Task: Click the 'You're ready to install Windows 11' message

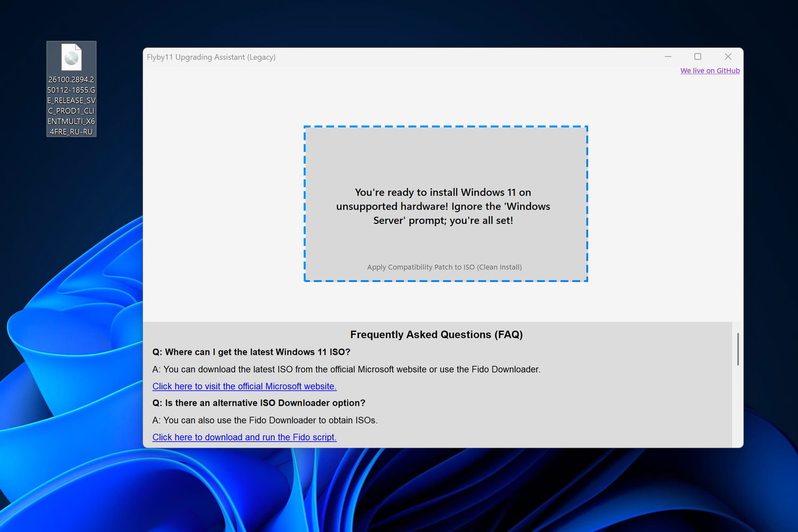Action: pos(443,206)
